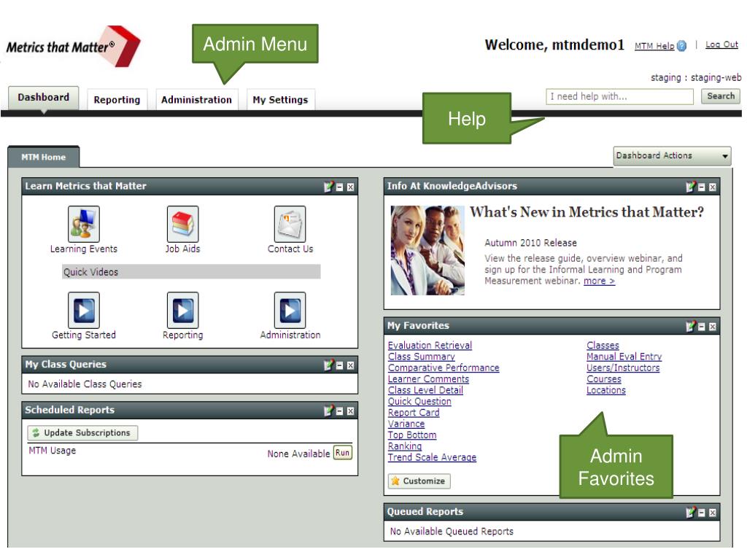The height and width of the screenshot is (560, 747).
Task: Open the Quick Question link
Action: [419, 402]
